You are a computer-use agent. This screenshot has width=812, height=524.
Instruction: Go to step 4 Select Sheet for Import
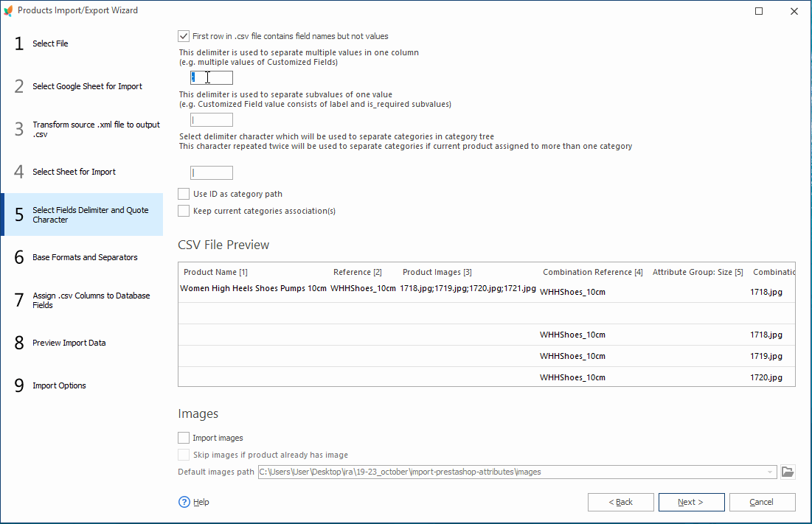82,172
